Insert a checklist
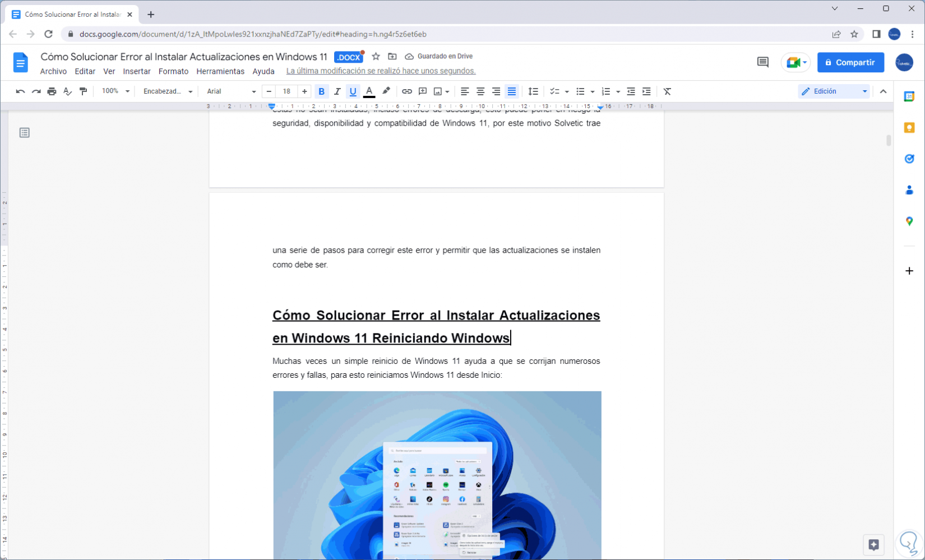Screen dimensions: 925x560 click(x=554, y=91)
